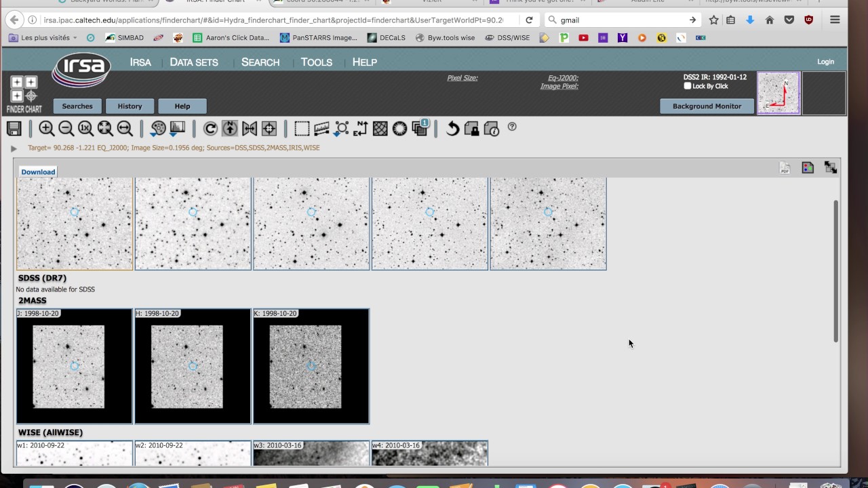Toggle the coordinate grid overlay
Image resolution: width=868 pixels, height=488 pixels.
(x=380, y=128)
